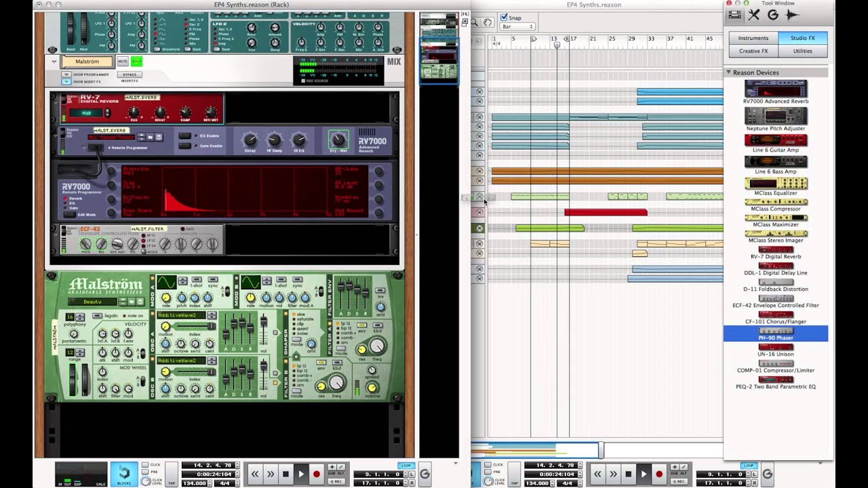The height and width of the screenshot is (488, 868).
Task: Select the Magnify tool in sequencer toolbar
Action: (475, 22)
